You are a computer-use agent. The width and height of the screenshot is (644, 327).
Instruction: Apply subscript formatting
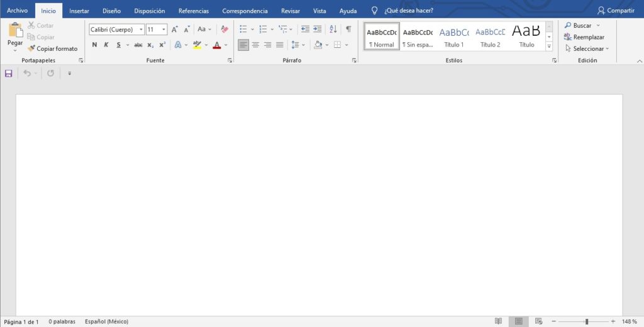tap(150, 45)
